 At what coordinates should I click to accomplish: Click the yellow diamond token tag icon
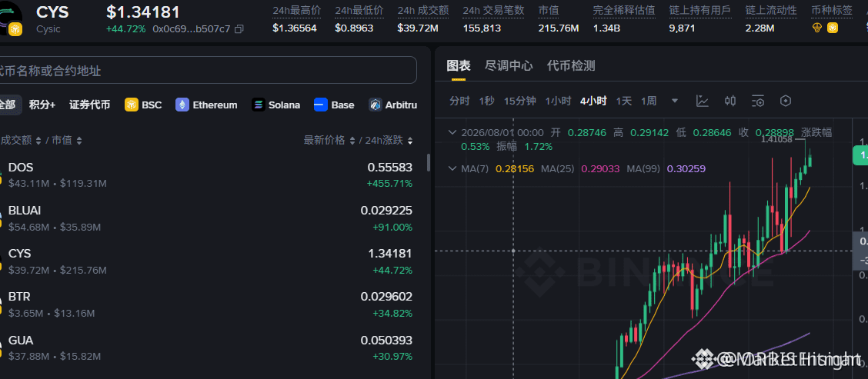click(817, 28)
